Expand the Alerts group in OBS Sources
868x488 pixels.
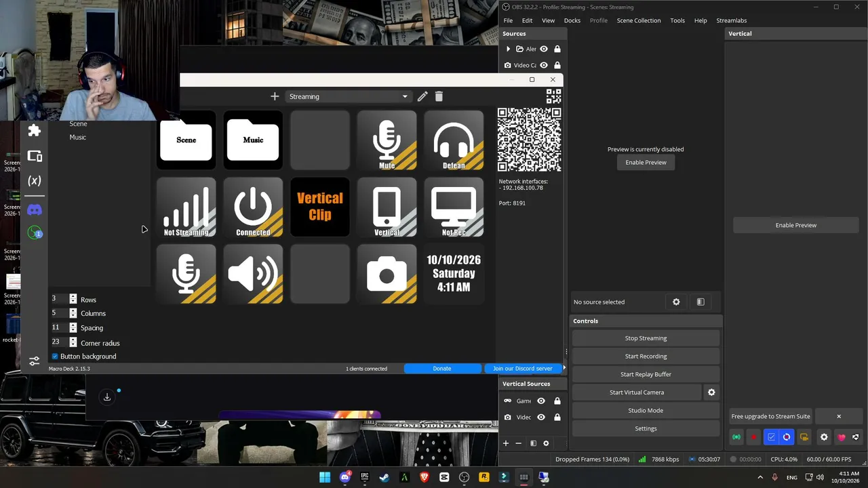click(x=508, y=49)
